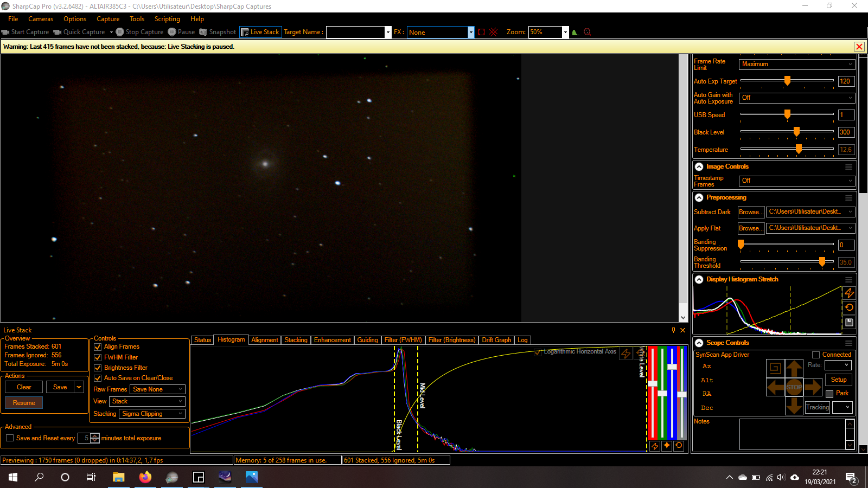Viewport: 868px width, 488px height.
Task: Click the Start Capture toolbar button
Action: tap(25, 32)
